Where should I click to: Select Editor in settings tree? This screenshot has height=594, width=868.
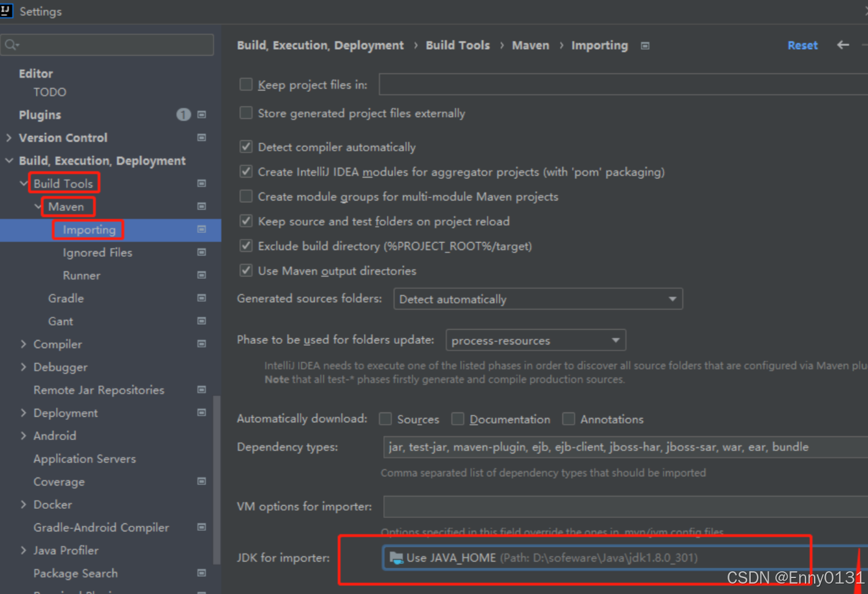(x=36, y=74)
